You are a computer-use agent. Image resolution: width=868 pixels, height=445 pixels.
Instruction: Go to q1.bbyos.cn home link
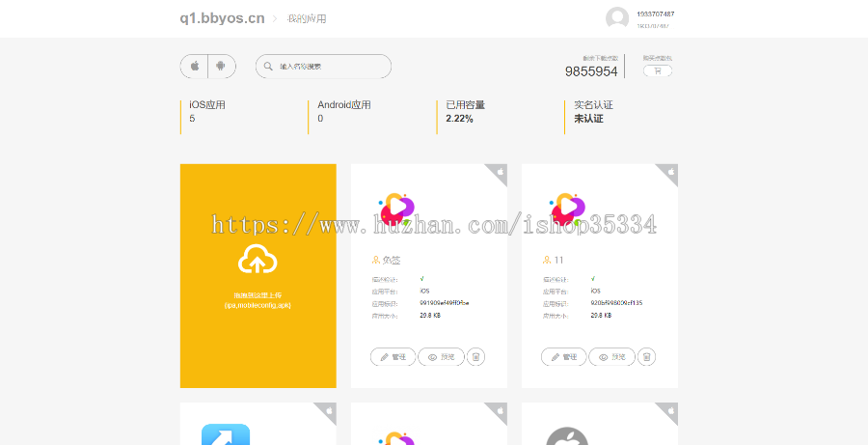pos(222,18)
